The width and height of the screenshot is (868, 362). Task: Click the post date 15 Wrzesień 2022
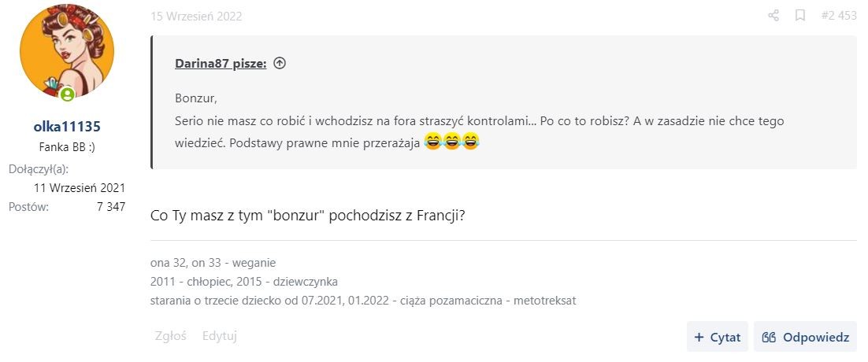pyautogui.click(x=196, y=16)
